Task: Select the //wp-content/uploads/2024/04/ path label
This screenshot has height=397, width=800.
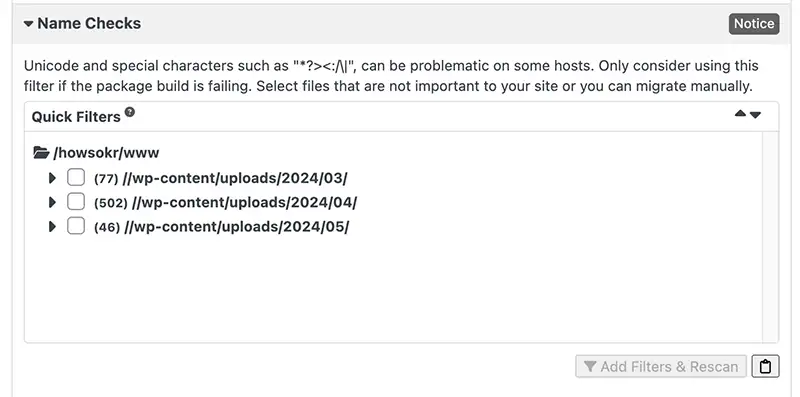Action: [244, 202]
